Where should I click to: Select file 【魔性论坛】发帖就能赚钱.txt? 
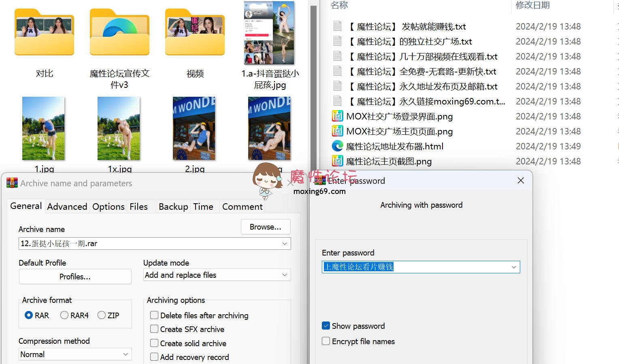point(407,26)
